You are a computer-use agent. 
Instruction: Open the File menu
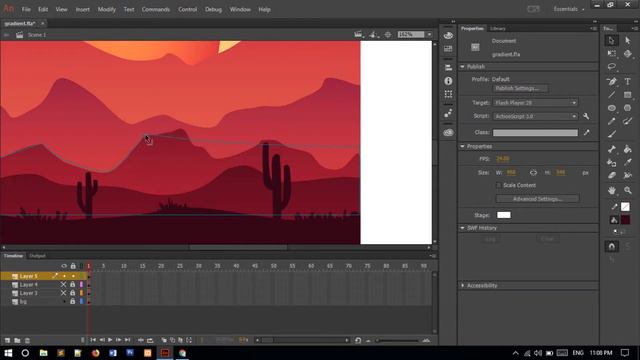tap(26, 9)
